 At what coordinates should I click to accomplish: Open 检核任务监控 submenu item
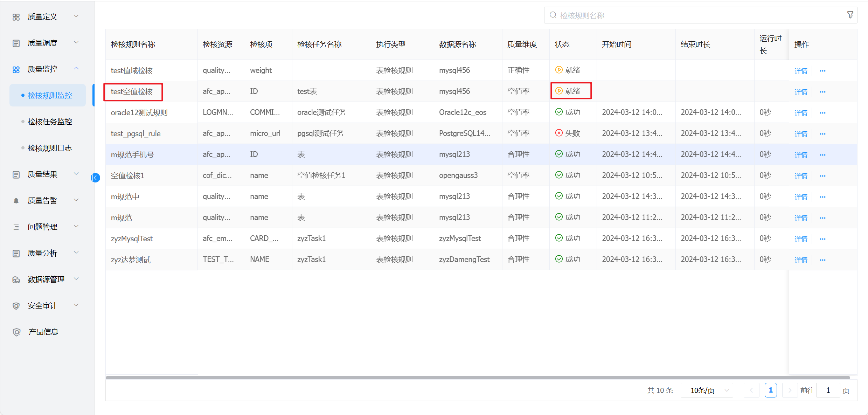(x=50, y=122)
